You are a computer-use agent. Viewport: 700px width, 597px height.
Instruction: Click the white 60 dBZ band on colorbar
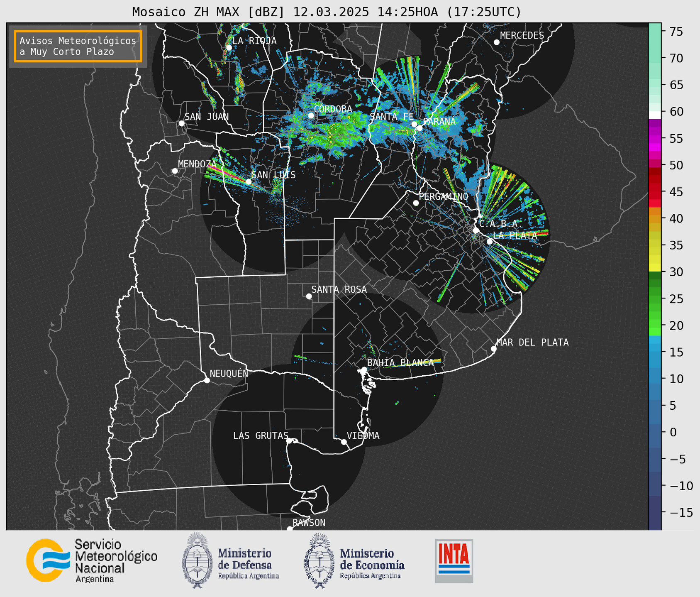(655, 115)
